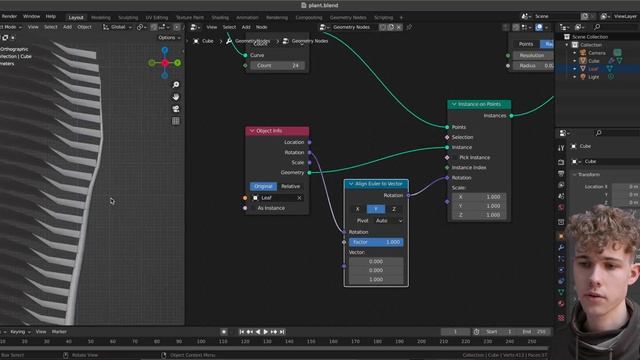This screenshot has width=640, height=360.
Task: Switch to the Geometry Nodes workspace tab
Action: point(348,18)
